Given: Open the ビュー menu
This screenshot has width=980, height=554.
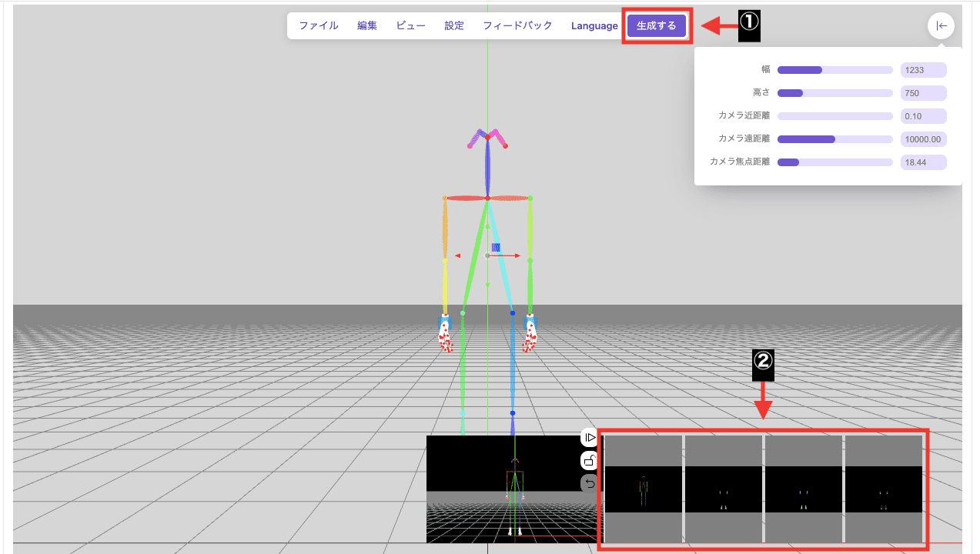Looking at the screenshot, I should [410, 25].
